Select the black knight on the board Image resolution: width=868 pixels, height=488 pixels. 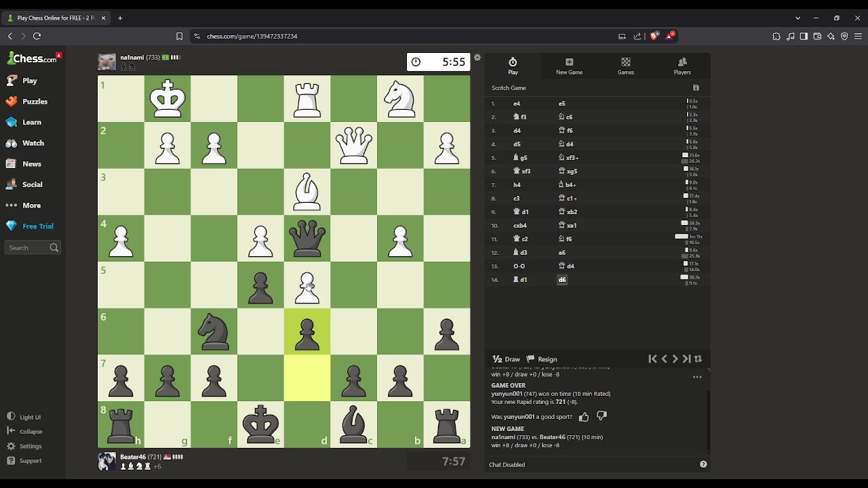(x=214, y=332)
